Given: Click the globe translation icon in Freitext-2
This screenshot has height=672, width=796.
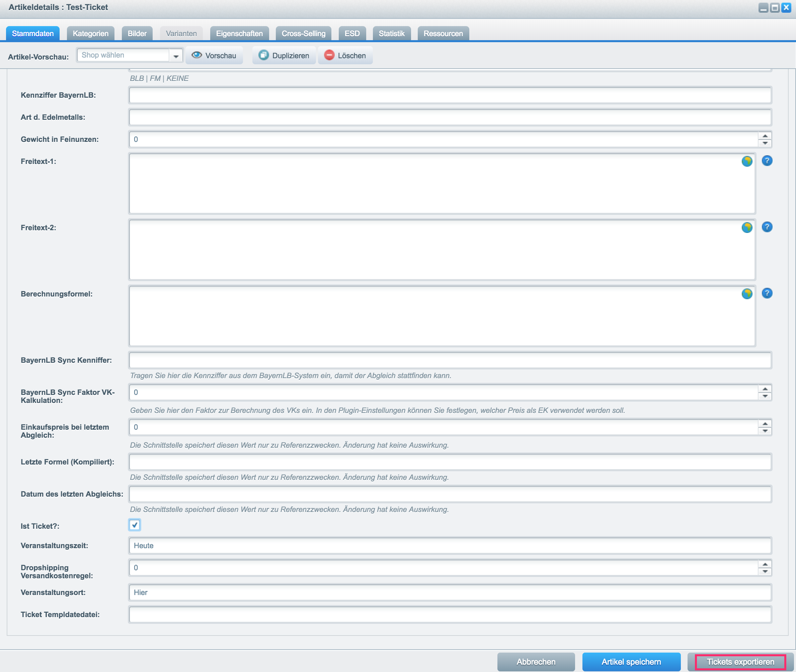Looking at the screenshot, I should click(746, 228).
